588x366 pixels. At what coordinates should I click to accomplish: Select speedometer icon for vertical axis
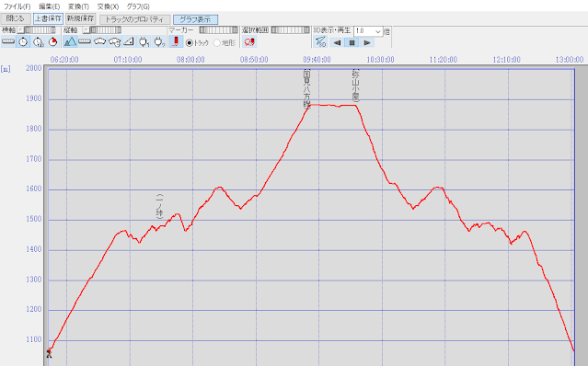[x=99, y=42]
